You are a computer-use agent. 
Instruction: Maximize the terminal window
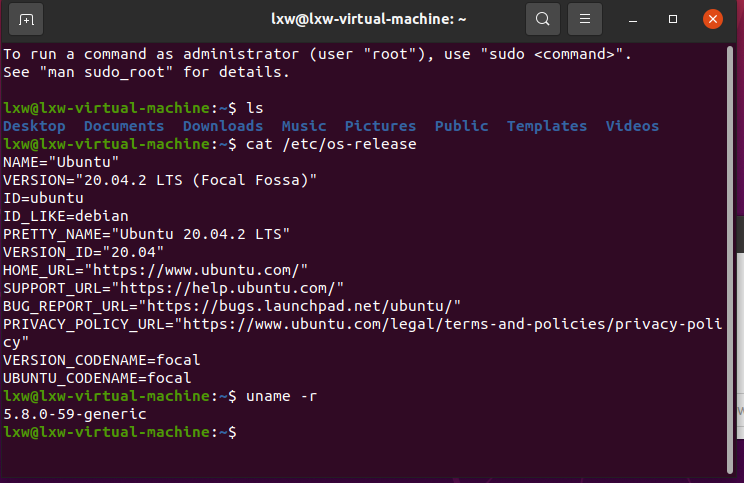point(673,19)
